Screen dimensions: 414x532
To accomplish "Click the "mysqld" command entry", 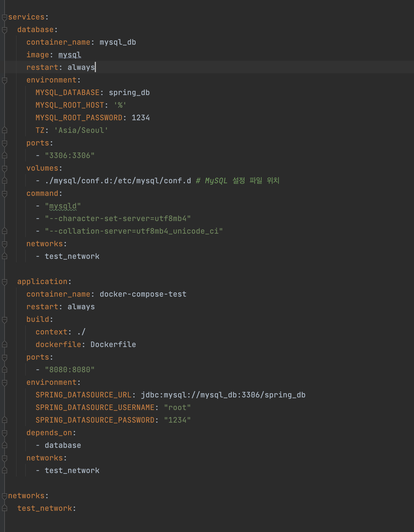I will (x=63, y=206).
